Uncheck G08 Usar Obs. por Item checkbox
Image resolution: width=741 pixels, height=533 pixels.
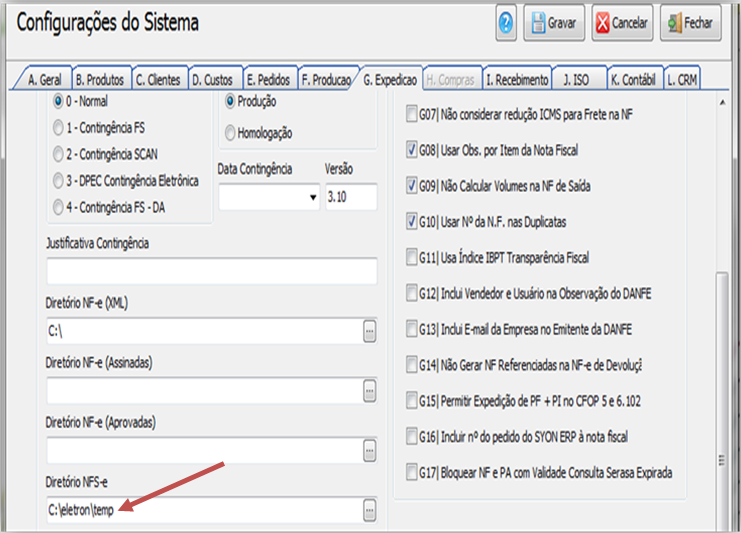[413, 150]
